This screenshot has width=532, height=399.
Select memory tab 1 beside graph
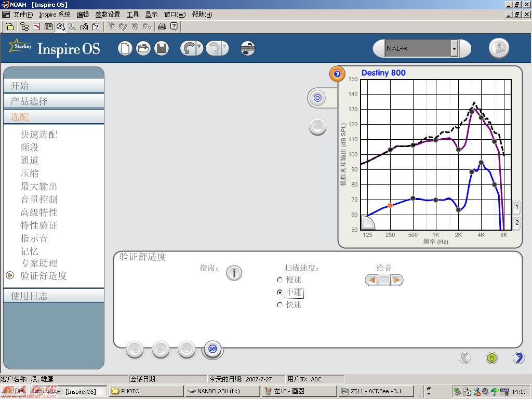click(x=516, y=207)
